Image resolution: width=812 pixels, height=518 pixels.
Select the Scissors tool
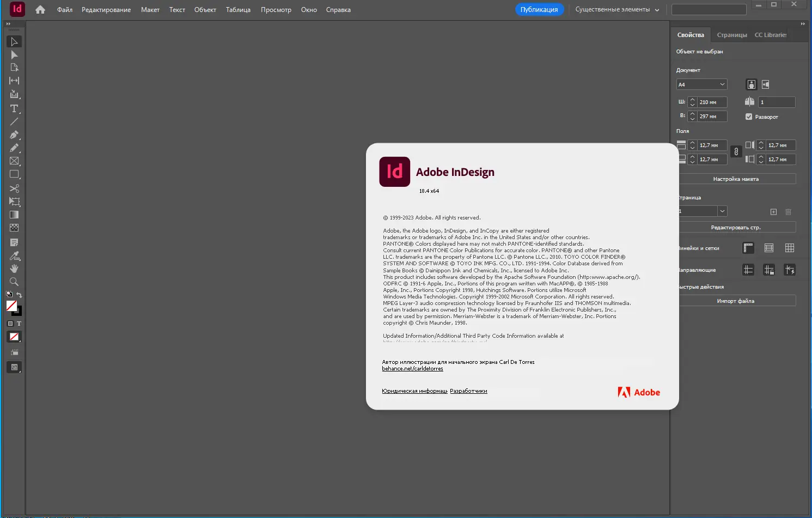point(14,188)
